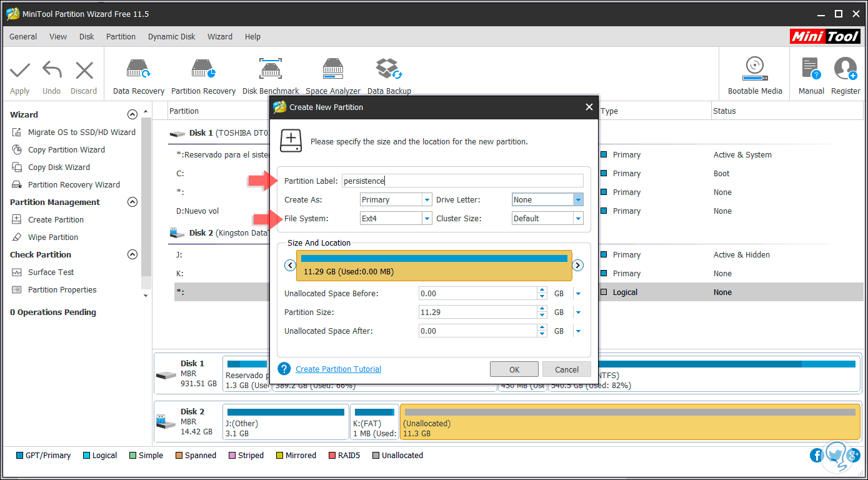This screenshot has height=480, width=868.
Task: Start Migrate OS to SSD/HD Wizard
Action: pos(81,132)
